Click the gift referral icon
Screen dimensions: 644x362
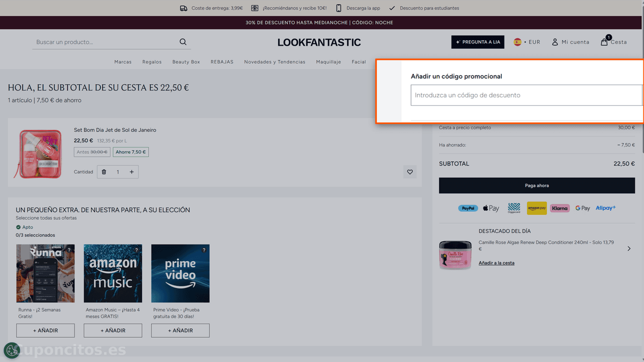(x=255, y=8)
